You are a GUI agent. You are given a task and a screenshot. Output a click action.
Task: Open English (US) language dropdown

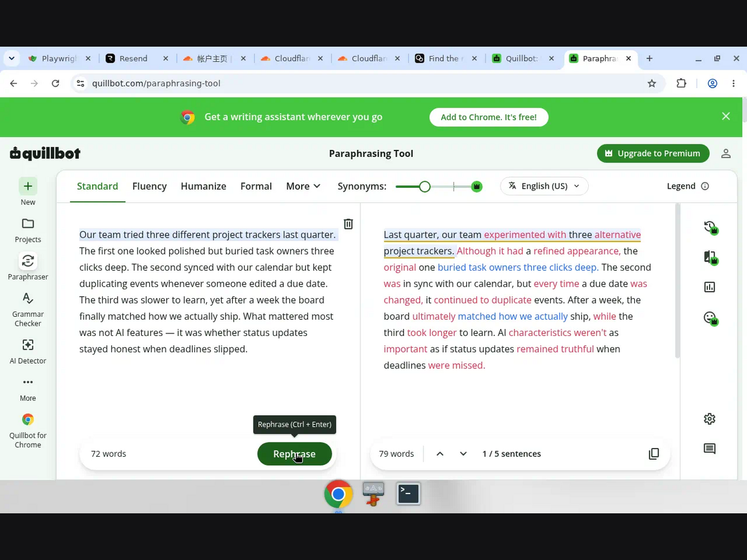pos(544,186)
